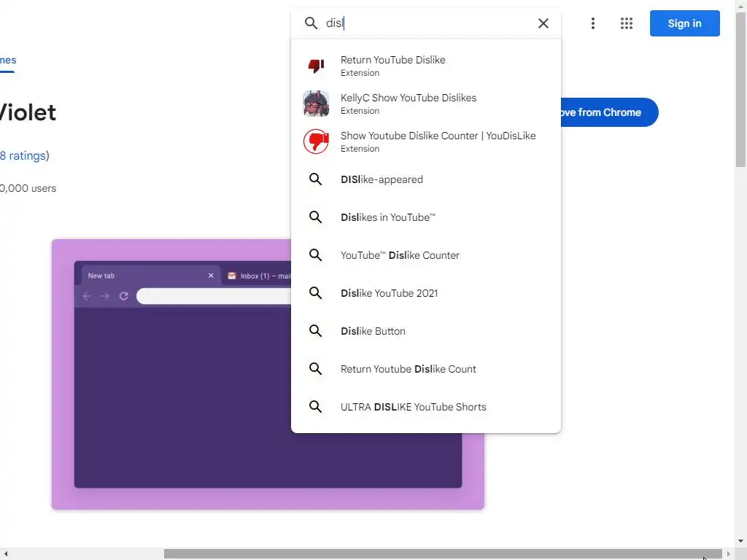Click the vertical scrollbar thumb
Image resolution: width=747 pixels, height=560 pixels.
741,90
